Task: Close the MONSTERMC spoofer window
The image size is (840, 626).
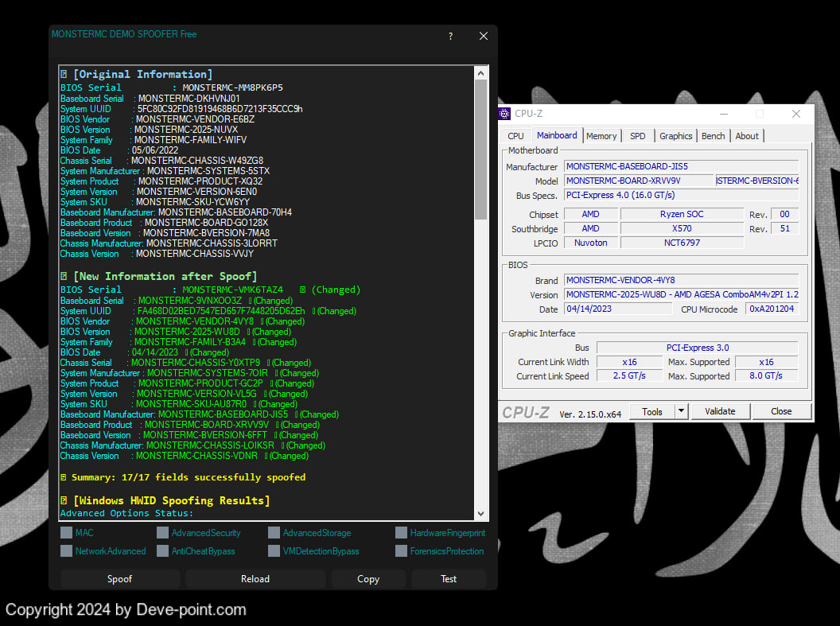Action: click(483, 37)
